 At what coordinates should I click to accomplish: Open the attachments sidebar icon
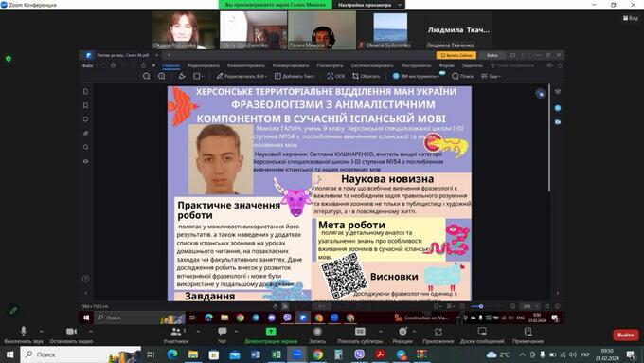click(85, 134)
